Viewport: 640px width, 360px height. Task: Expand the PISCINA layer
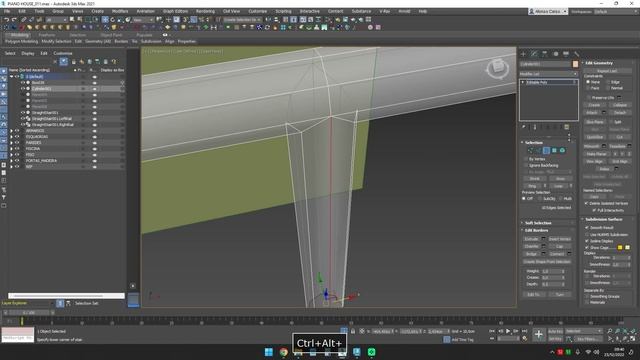pyautogui.click(x=11, y=149)
